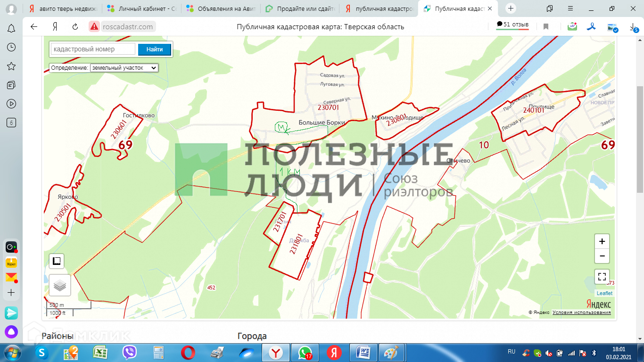
Task: Add a sidebar app with plus icon
Action: click(11, 293)
